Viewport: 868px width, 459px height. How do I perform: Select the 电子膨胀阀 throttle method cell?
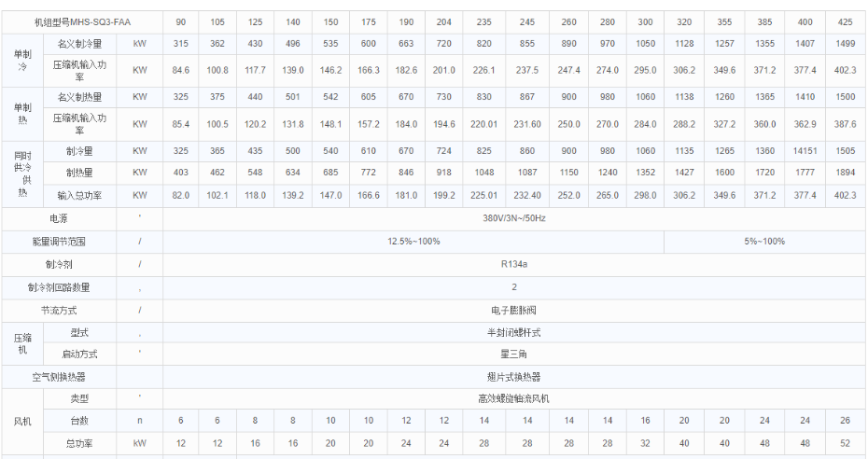512,309
